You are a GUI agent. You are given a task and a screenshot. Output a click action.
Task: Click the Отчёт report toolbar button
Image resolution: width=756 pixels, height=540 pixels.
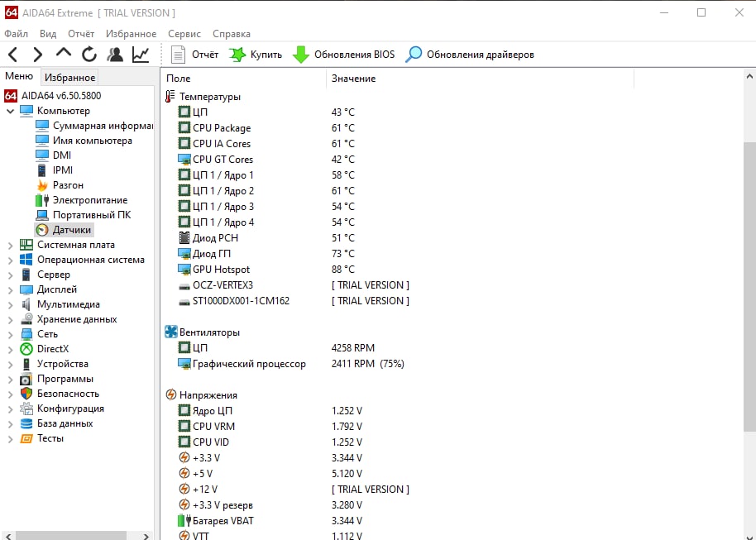194,55
